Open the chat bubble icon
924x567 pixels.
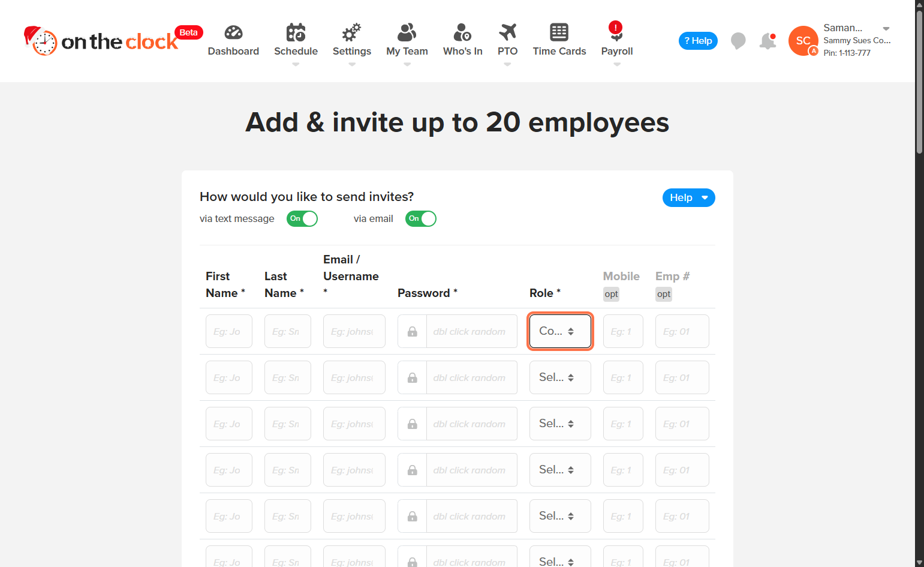coord(738,41)
